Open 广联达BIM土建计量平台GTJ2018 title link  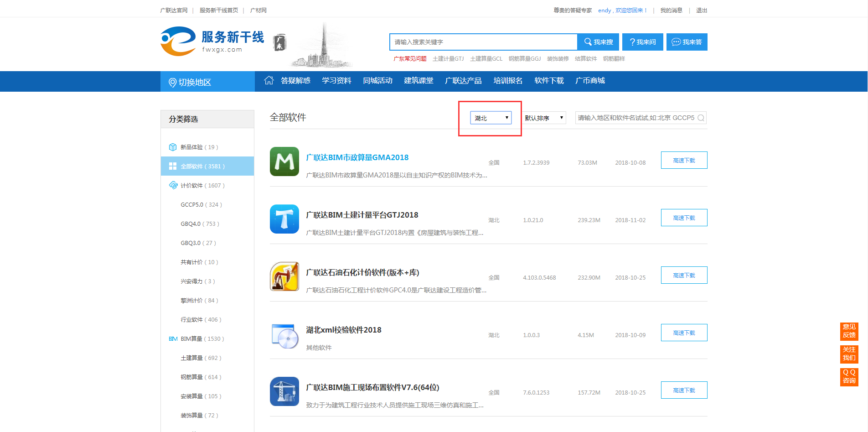click(x=362, y=215)
